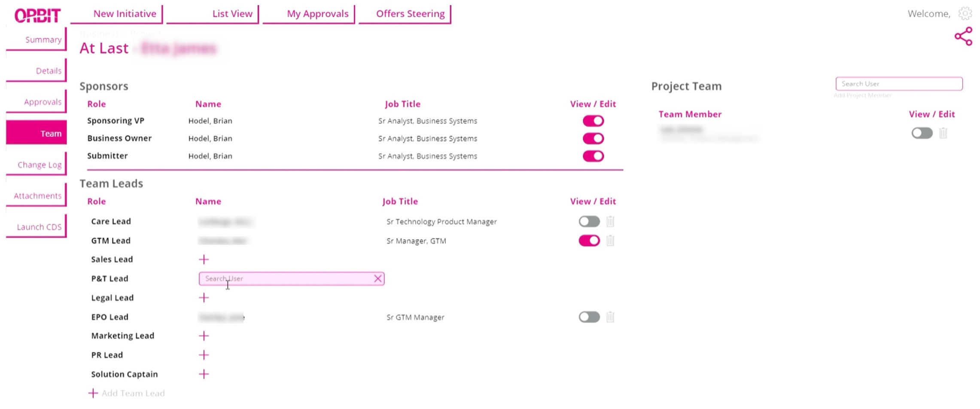Delete the Care Lead with trash icon
The width and height of the screenshot is (980, 409).
click(x=610, y=222)
